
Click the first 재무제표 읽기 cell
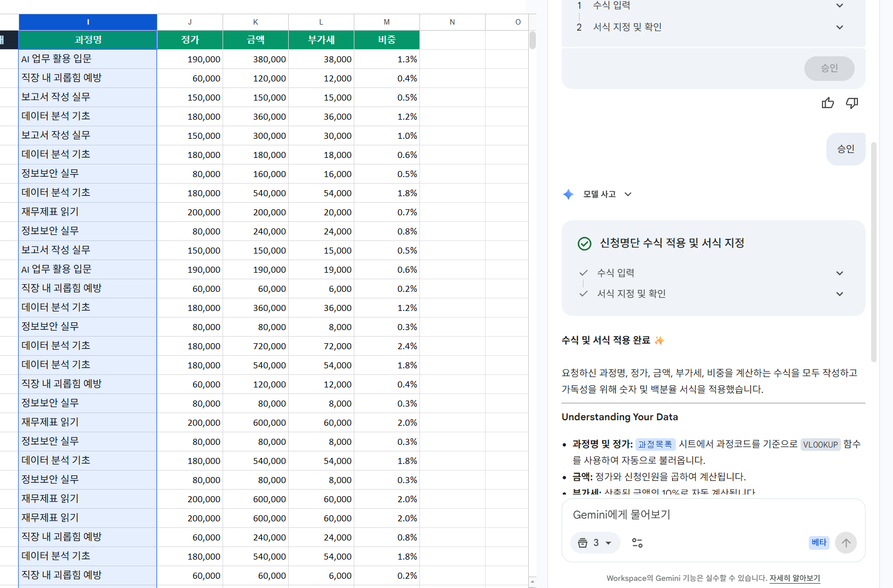(x=88, y=212)
